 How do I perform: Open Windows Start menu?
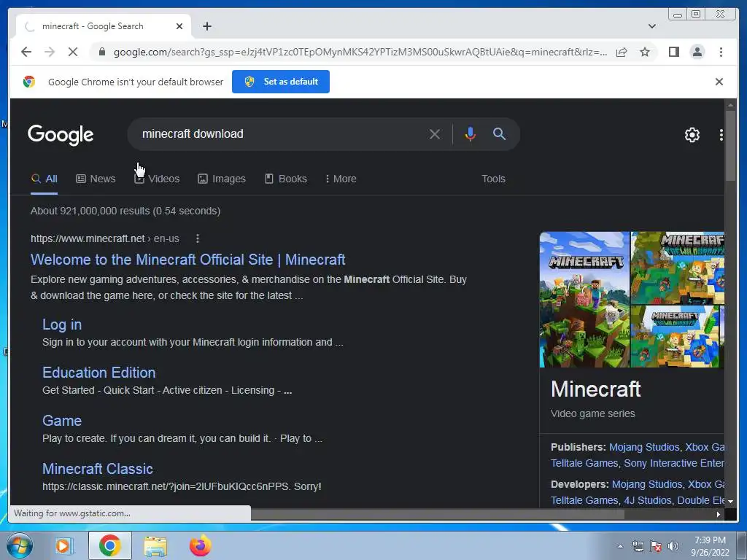pyautogui.click(x=19, y=545)
